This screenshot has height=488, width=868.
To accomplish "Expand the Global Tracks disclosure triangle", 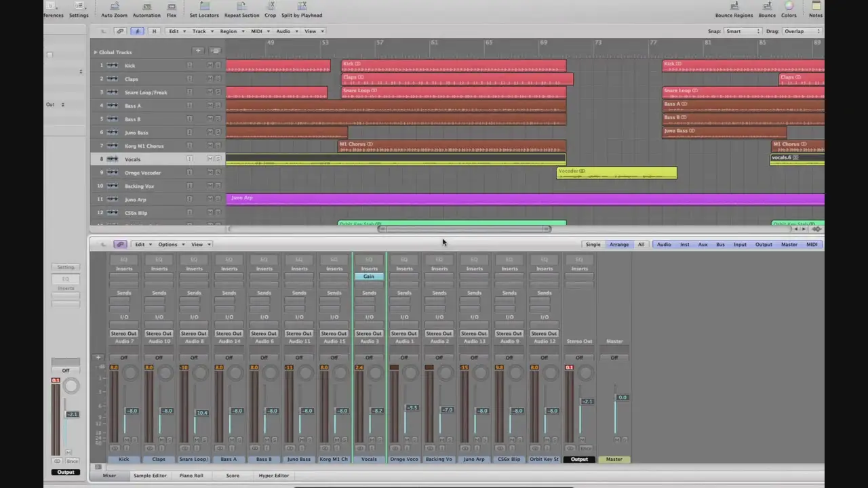I will click(x=95, y=52).
